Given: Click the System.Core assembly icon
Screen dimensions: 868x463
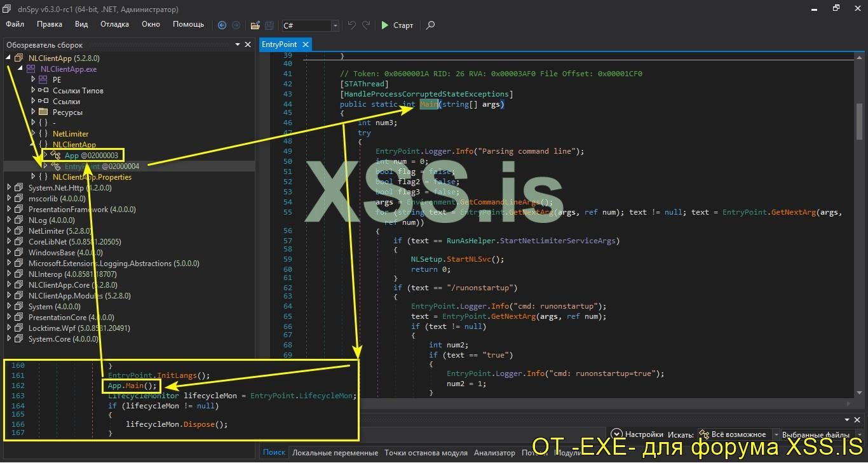Looking at the screenshot, I should (18, 339).
